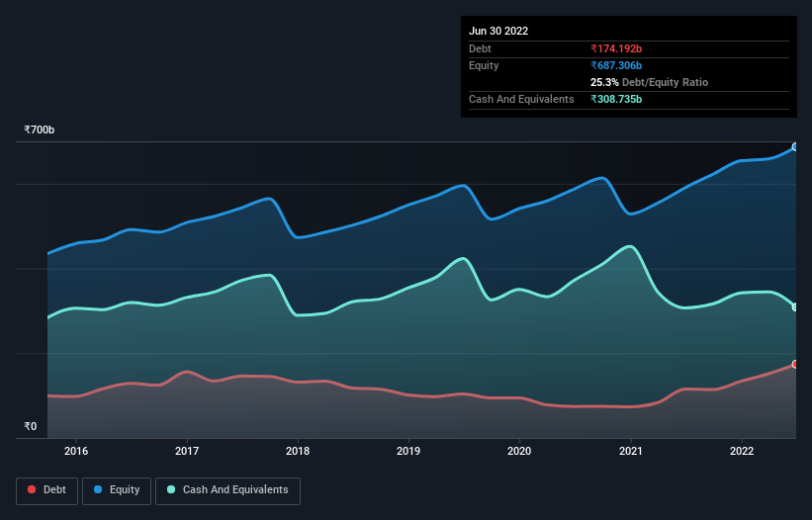Click the 25.3% Debt/Equity Ratio text
812x520 pixels.
pyautogui.click(x=650, y=82)
